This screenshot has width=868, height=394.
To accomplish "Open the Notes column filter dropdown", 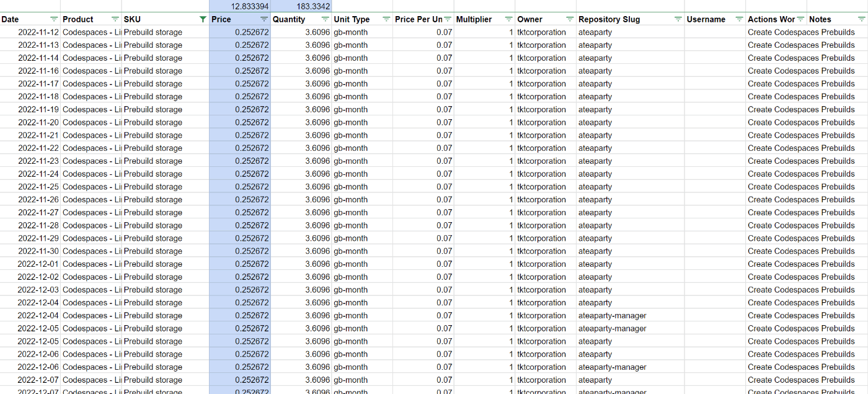I will coord(861,19).
